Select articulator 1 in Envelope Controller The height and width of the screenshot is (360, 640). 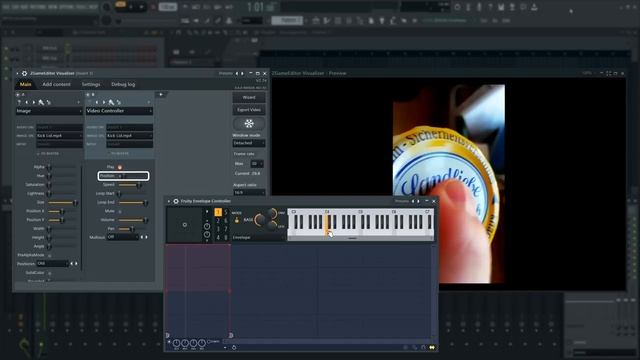218,212
